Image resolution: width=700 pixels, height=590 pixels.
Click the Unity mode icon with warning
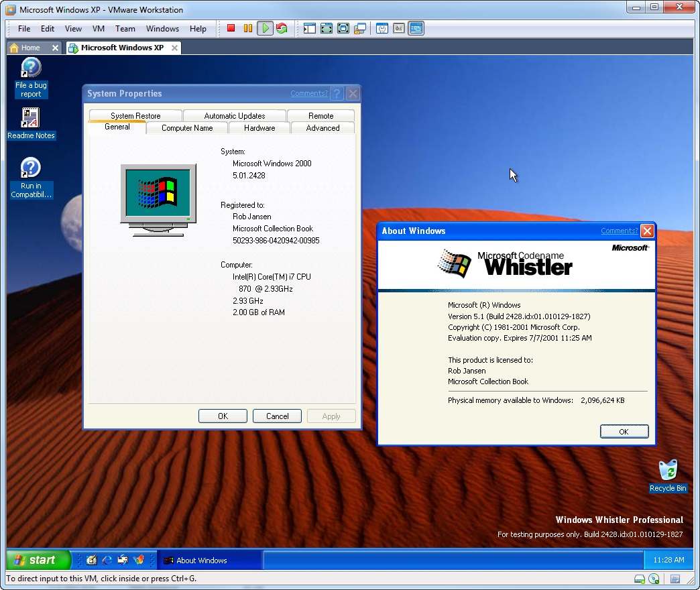[x=360, y=29]
